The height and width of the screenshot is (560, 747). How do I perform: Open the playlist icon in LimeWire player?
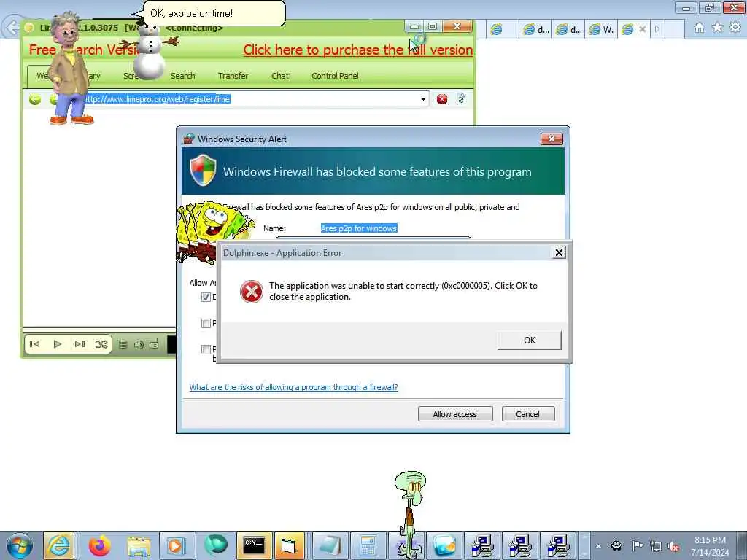(123, 344)
